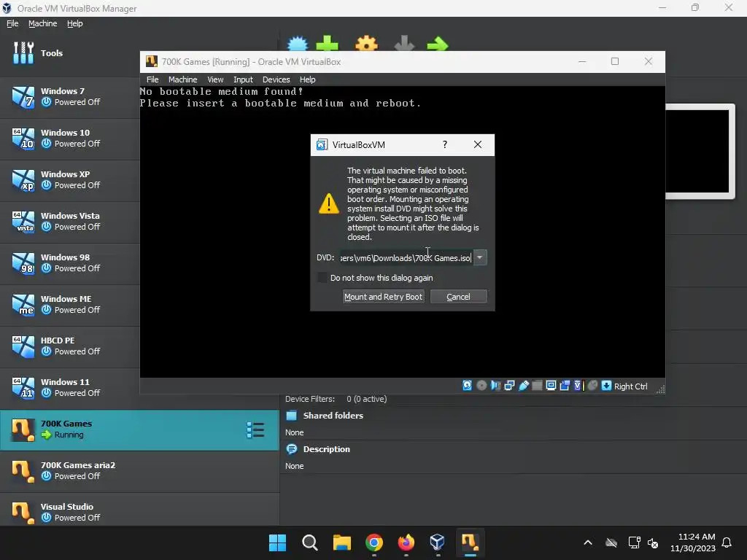747x560 pixels.
Task: Click the hard disk activity status icon
Action: click(467, 386)
